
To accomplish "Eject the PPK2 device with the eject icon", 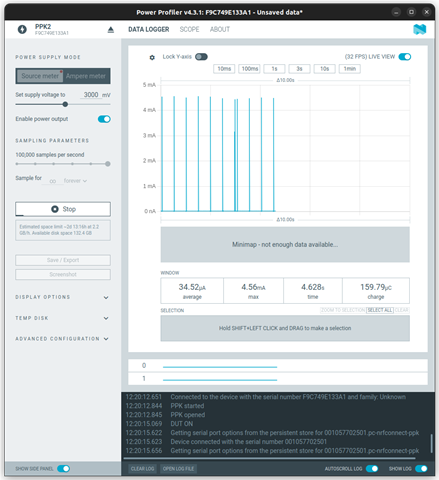I will (x=111, y=30).
